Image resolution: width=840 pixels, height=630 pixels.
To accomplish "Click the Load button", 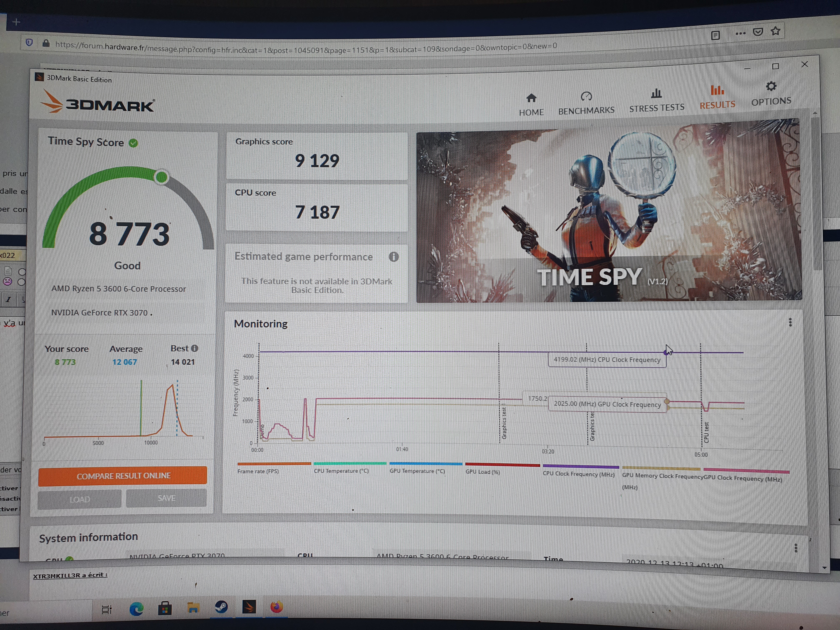I will 80,499.
